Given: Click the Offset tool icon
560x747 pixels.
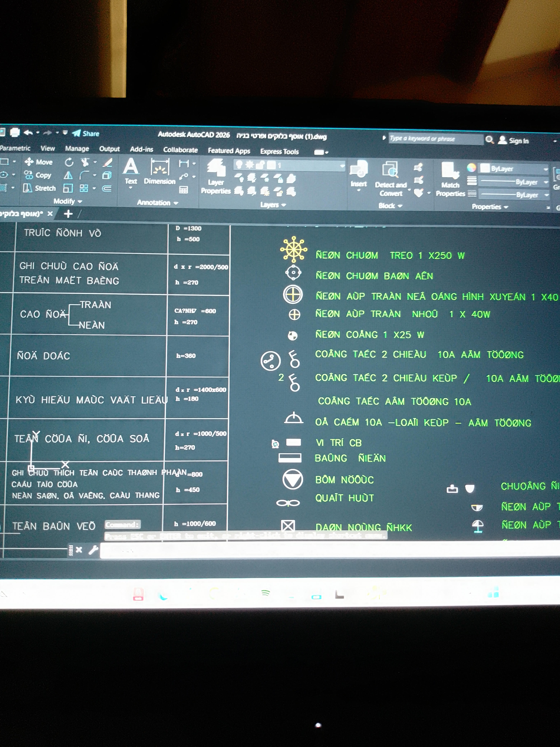Looking at the screenshot, I should pos(107,188).
